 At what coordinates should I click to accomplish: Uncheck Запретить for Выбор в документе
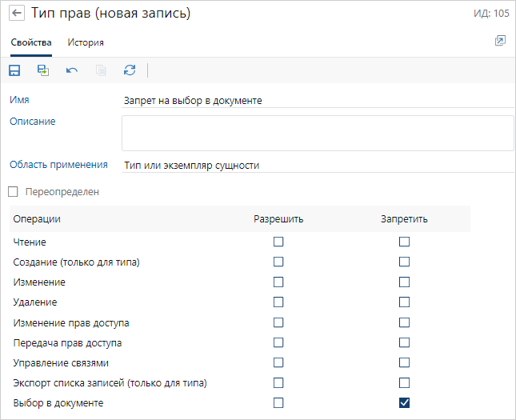coord(404,403)
